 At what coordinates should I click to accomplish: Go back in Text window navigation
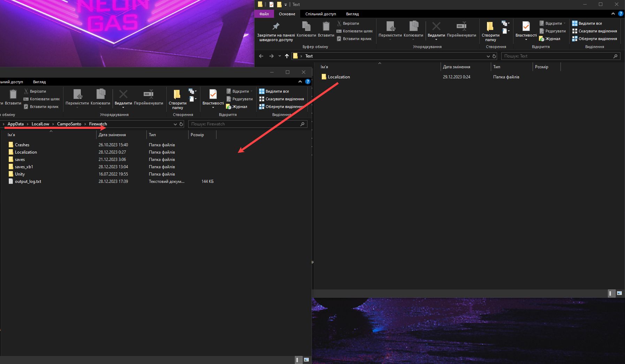click(261, 56)
